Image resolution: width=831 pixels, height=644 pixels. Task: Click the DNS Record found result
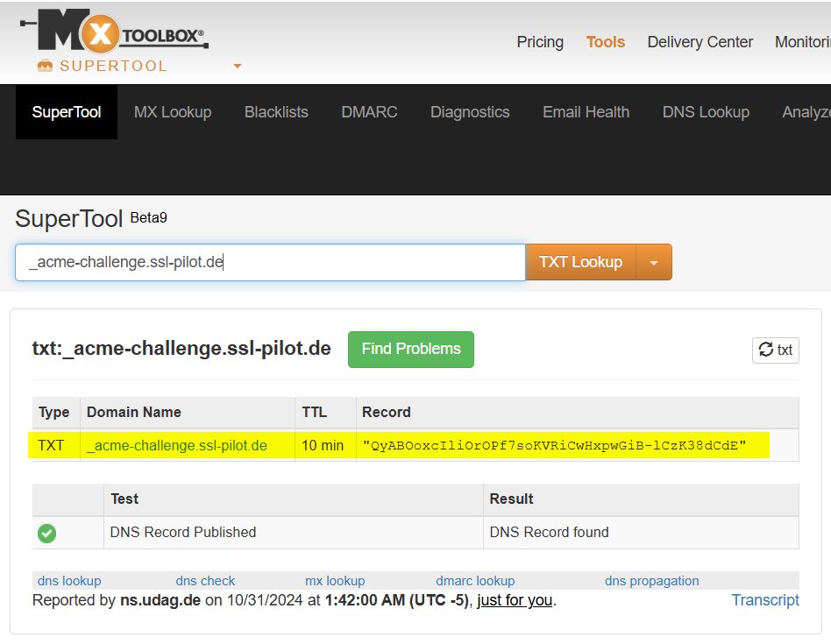tap(549, 532)
